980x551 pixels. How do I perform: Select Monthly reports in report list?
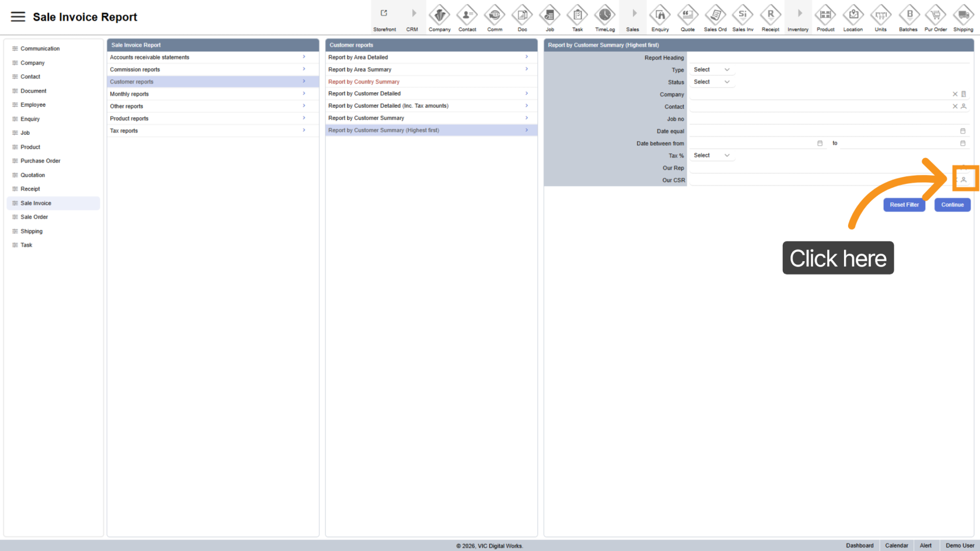point(129,94)
